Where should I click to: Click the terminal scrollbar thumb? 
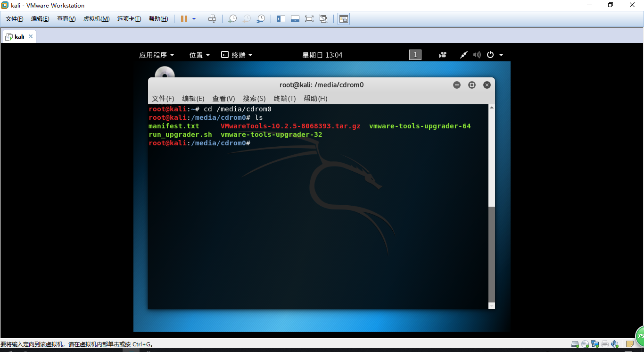click(x=492, y=254)
